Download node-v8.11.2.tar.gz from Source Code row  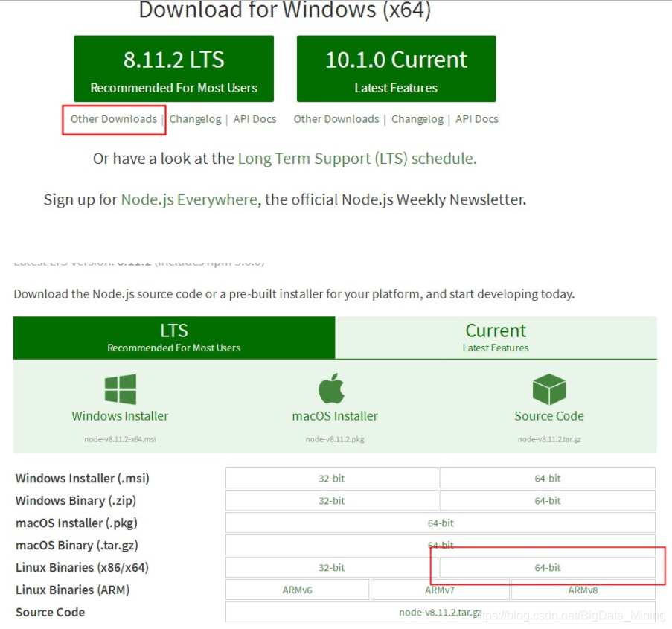point(441,612)
